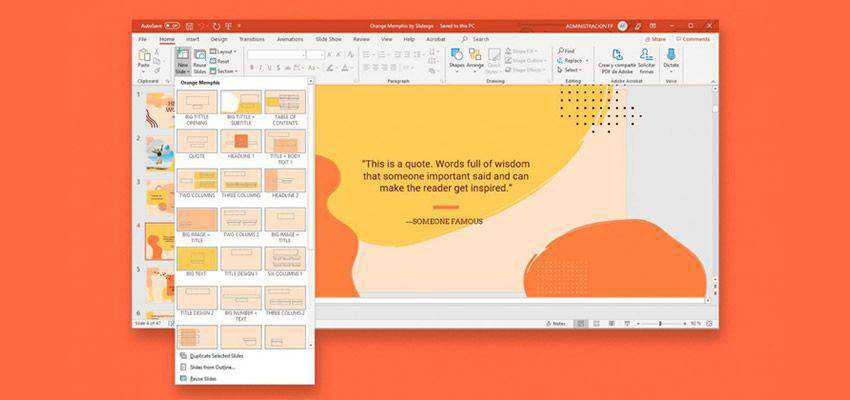Choose the QUOTE layout thumbnail
The height and width of the screenshot is (400, 850).
196,141
